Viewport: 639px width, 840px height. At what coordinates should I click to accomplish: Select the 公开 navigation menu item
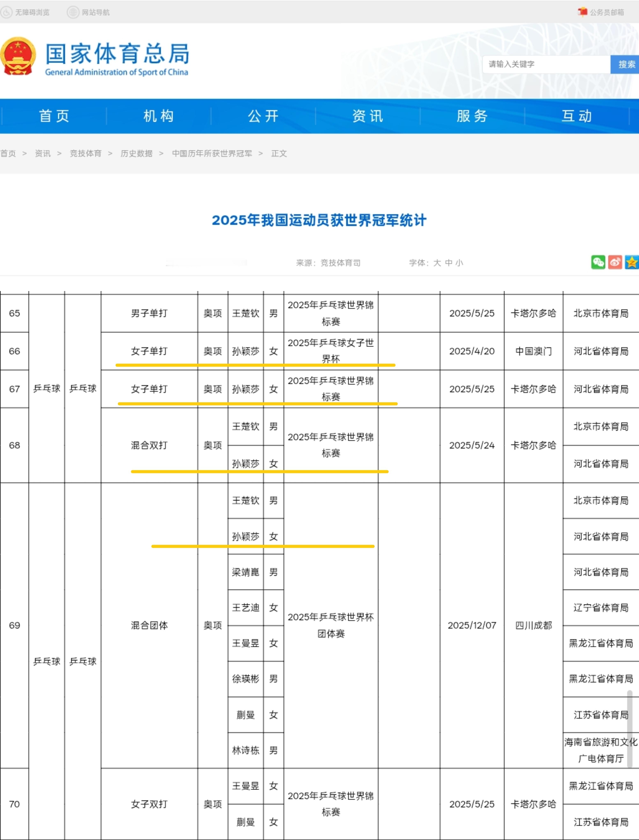point(263,116)
